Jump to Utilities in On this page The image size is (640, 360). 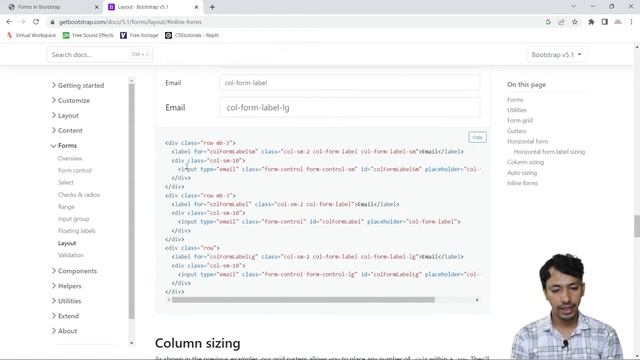click(x=517, y=110)
